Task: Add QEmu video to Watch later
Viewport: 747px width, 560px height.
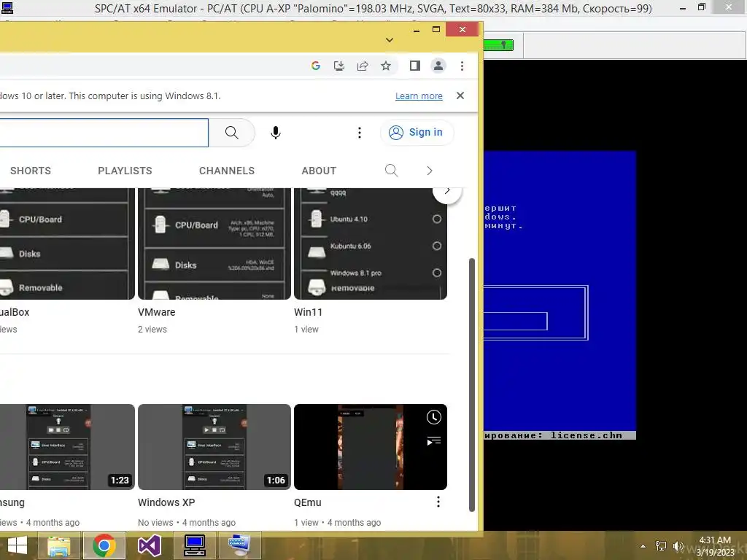Action: coord(433,417)
